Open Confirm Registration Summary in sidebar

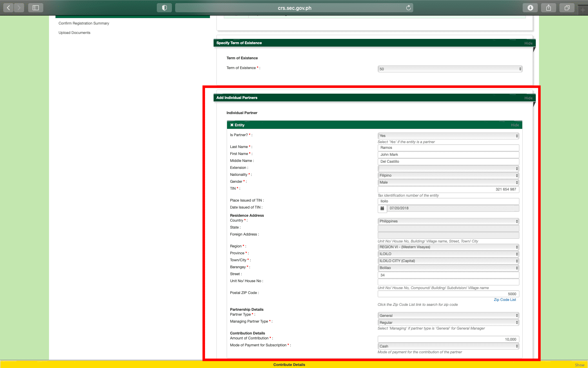84,23
